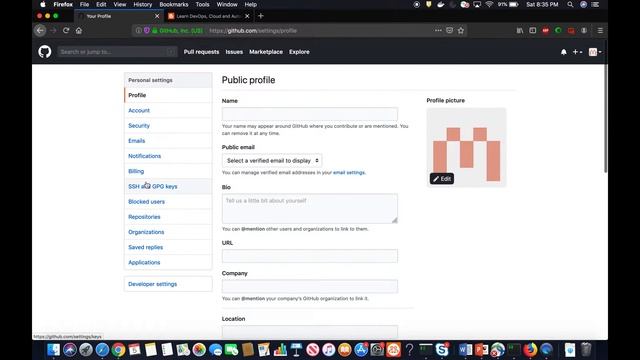
Task: Open Finder from the dock
Action: coord(53,350)
